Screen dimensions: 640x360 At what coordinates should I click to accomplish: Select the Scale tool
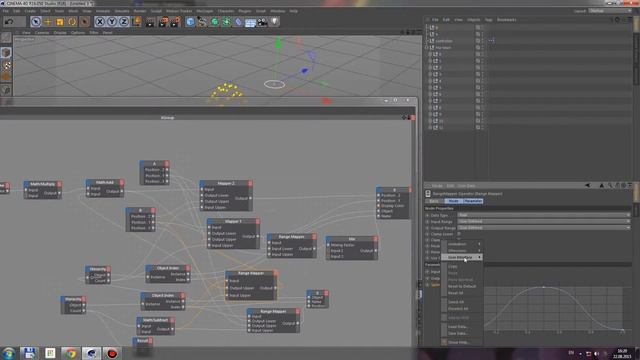pyautogui.click(x=60, y=22)
